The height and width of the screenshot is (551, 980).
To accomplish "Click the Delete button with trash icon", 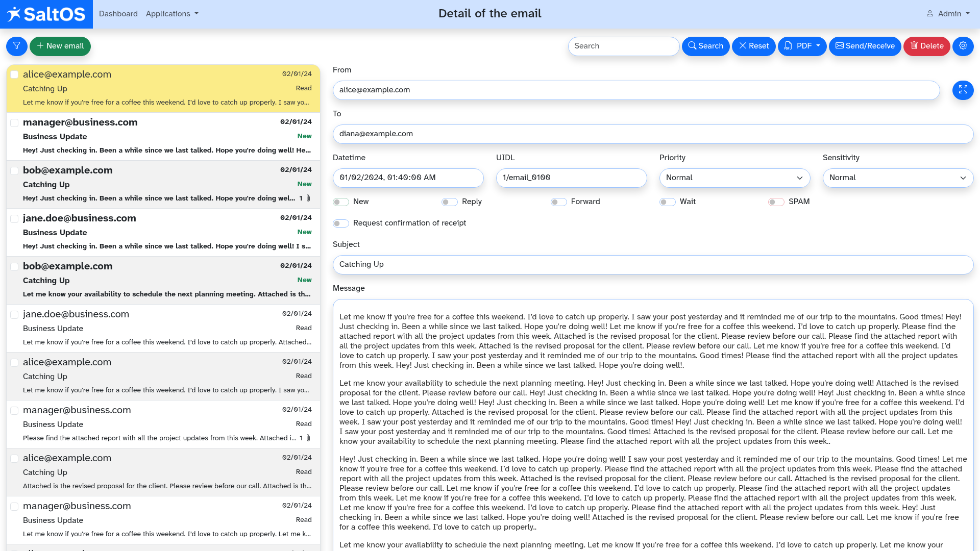I will (x=926, y=46).
